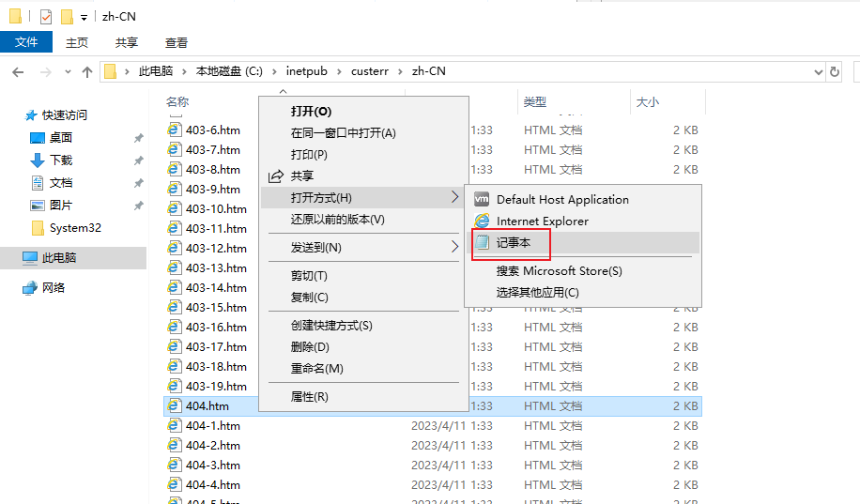This screenshot has height=504, width=860.
Task: Choose another app (选择其他应用) option
Action: [537, 292]
